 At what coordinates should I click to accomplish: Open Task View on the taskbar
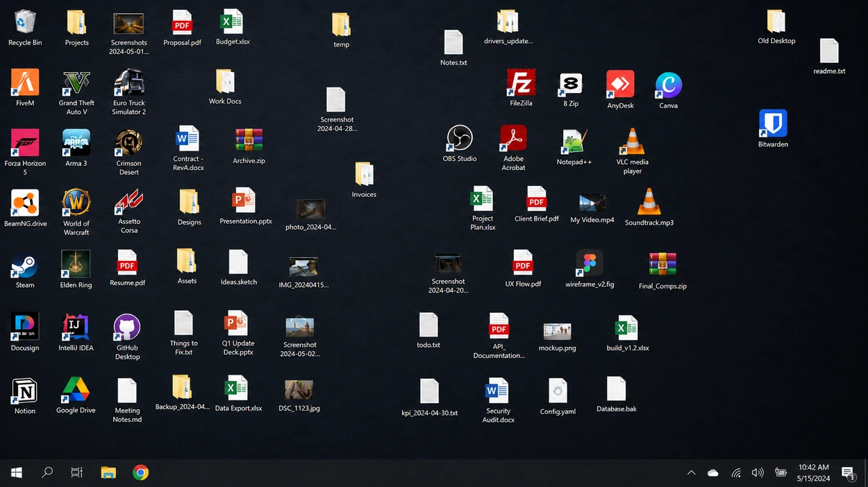(77, 472)
